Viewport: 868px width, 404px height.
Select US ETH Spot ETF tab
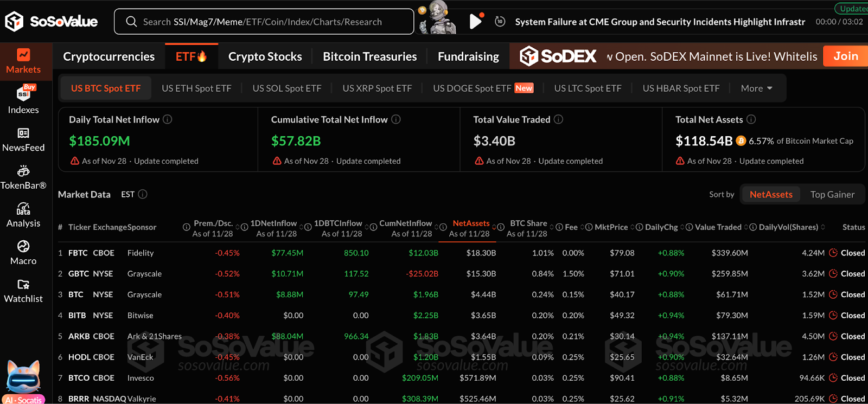click(196, 88)
